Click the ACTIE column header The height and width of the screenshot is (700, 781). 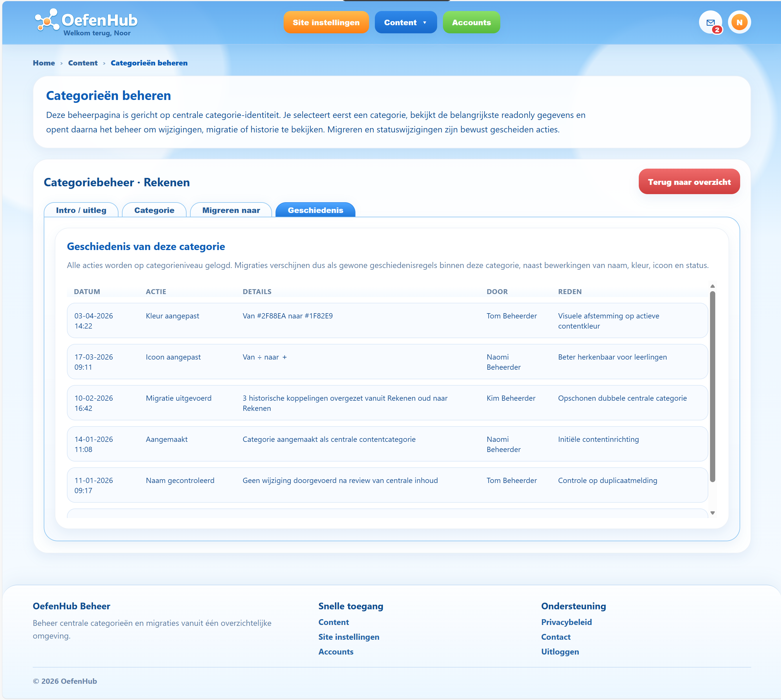[156, 291]
